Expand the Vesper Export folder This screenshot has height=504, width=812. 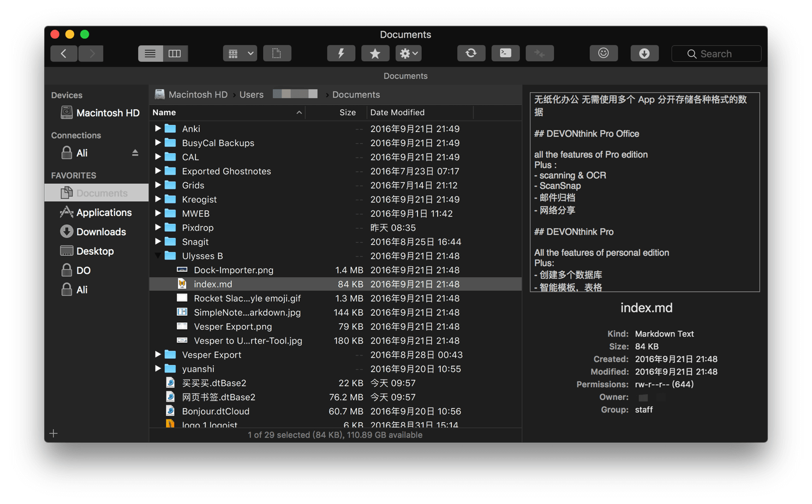coord(158,355)
